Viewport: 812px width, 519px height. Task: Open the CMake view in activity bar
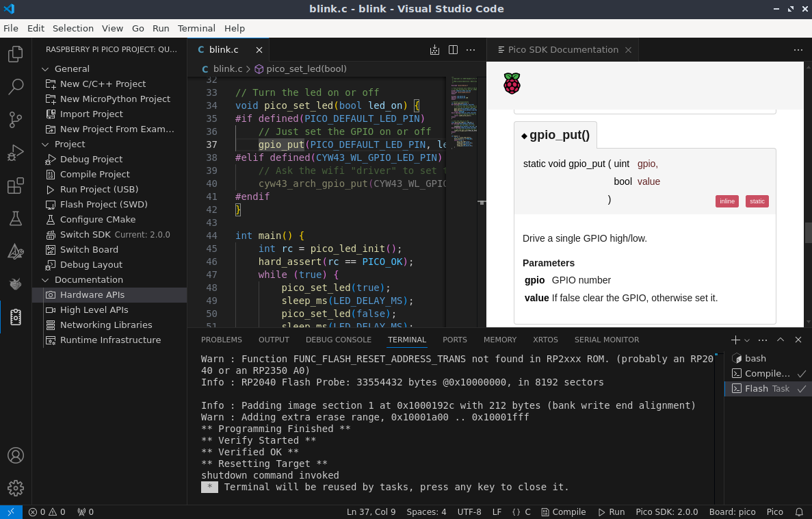click(16, 251)
